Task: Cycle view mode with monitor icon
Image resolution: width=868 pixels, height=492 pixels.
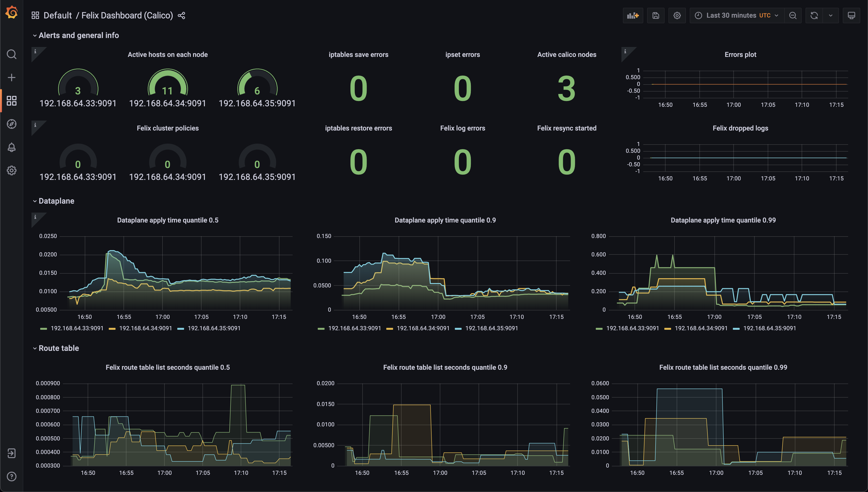Action: [x=851, y=15]
